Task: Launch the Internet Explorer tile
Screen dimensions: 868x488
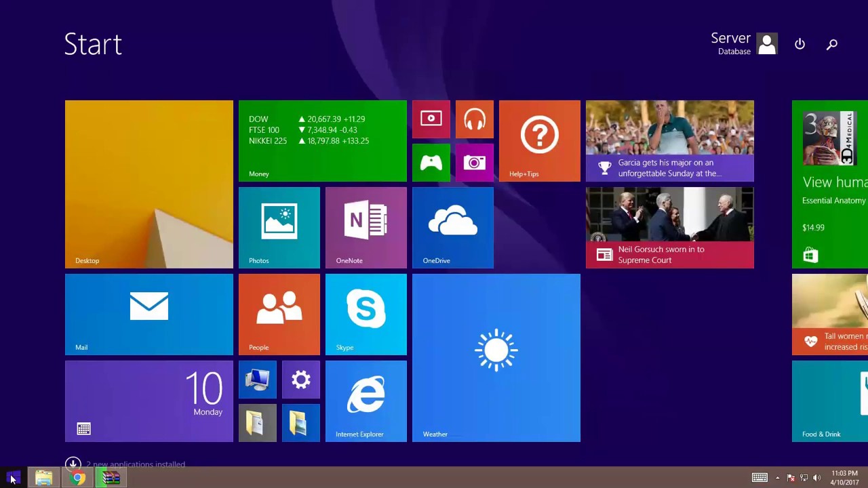Action: (x=366, y=401)
